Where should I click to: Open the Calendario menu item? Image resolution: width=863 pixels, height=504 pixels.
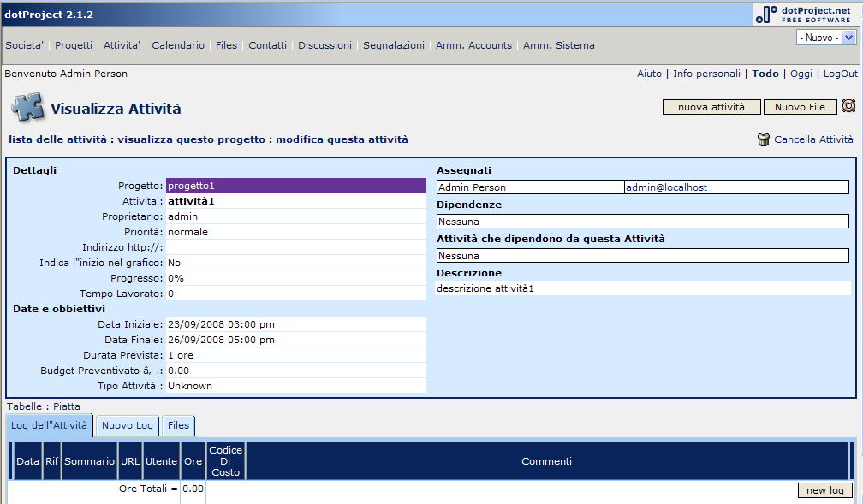point(178,45)
